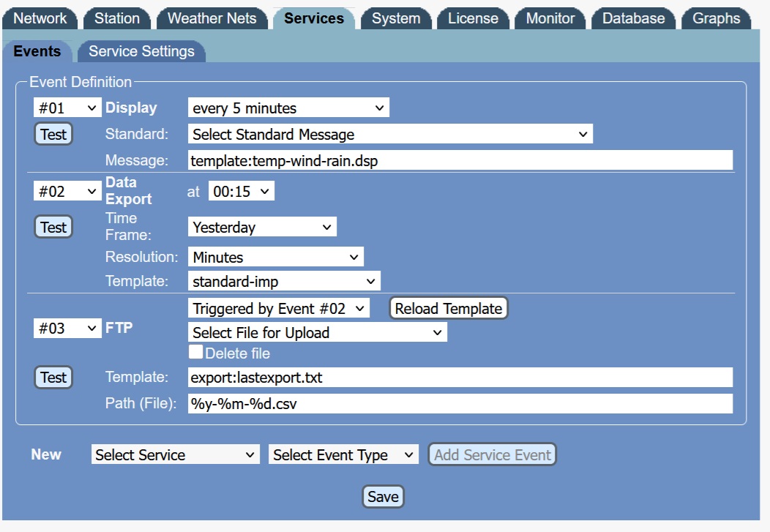Test the Display event #01

pos(53,135)
